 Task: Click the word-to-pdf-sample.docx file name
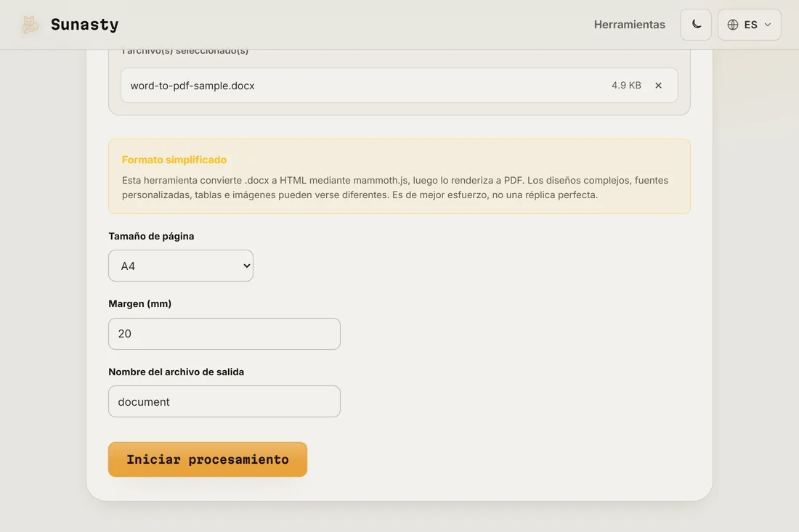coord(192,86)
